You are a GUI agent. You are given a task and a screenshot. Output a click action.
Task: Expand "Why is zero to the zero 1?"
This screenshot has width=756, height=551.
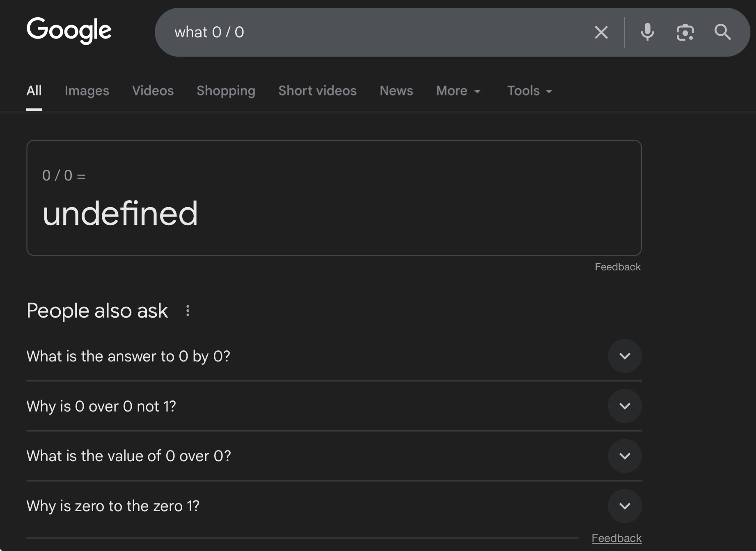coord(625,506)
